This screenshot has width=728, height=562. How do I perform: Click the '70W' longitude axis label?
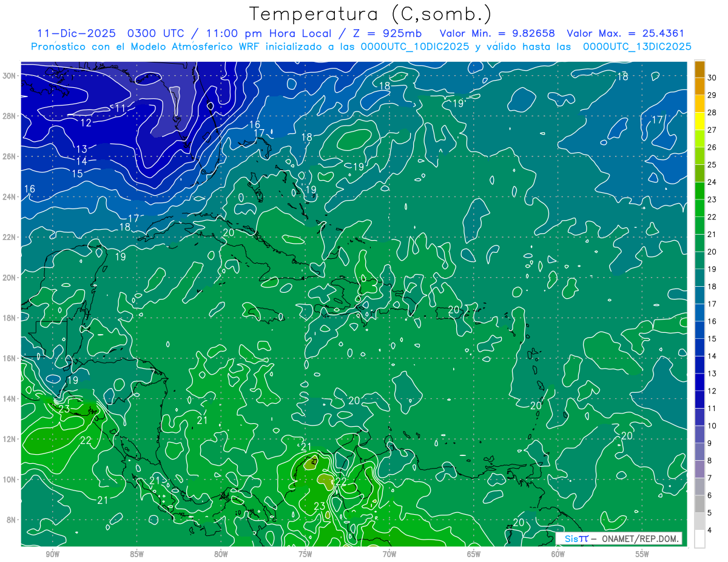[x=389, y=554]
